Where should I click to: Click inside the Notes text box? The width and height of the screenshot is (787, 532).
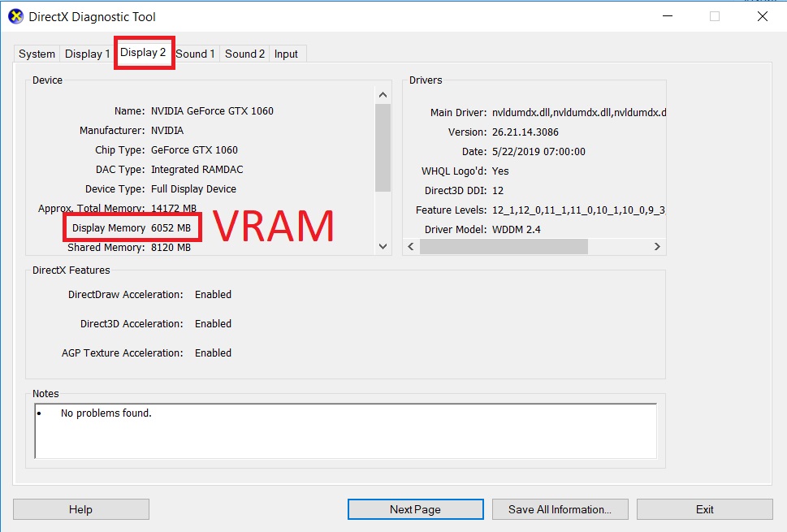(345, 431)
